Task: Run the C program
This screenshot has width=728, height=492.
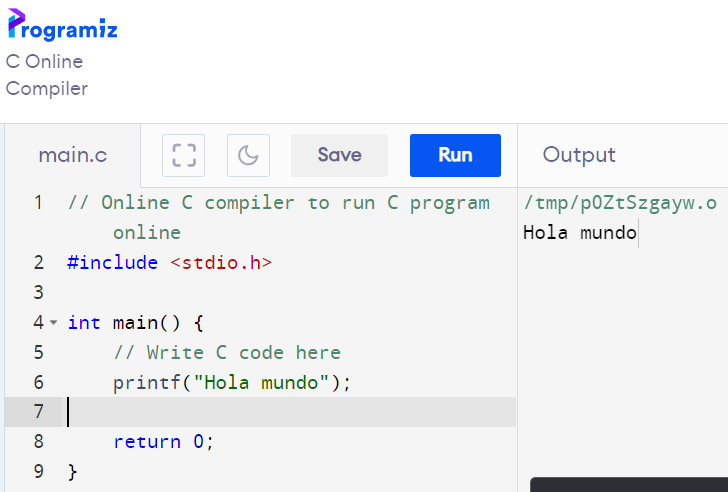Action: [x=455, y=155]
